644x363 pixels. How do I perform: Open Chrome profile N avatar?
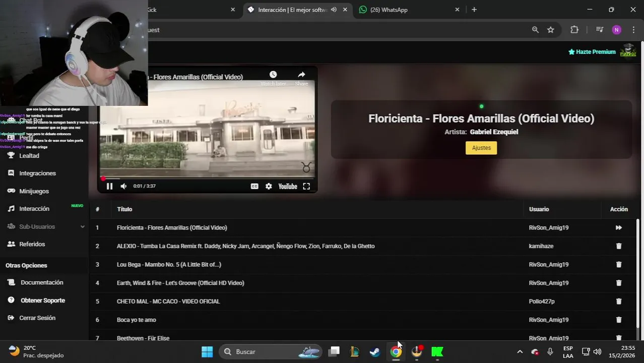[617, 30]
